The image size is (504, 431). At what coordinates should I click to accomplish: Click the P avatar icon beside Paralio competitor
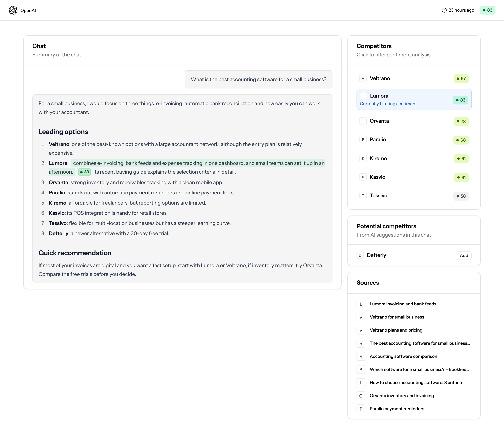tap(363, 140)
